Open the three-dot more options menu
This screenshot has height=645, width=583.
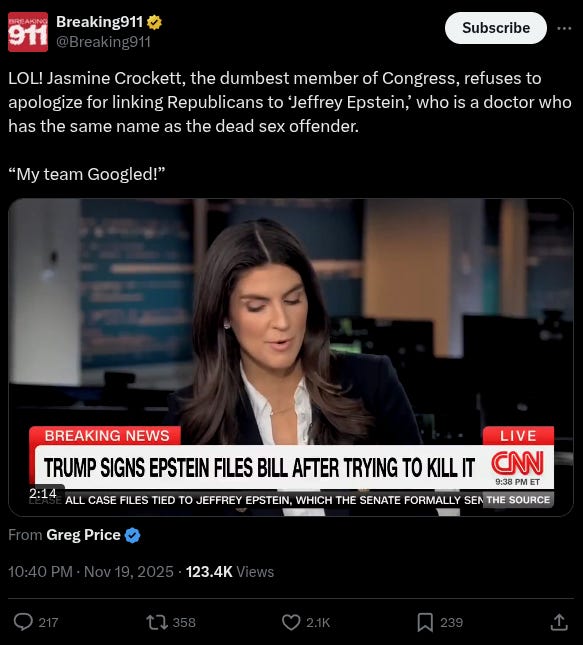tap(564, 28)
